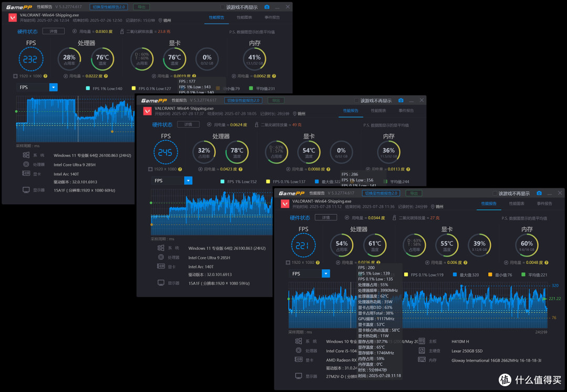Image resolution: width=567 pixels, height=392 pixels.
Task: Click the 处理器 CPU icon in the FPS 221 window
Action: pyautogui.click(x=299, y=351)
